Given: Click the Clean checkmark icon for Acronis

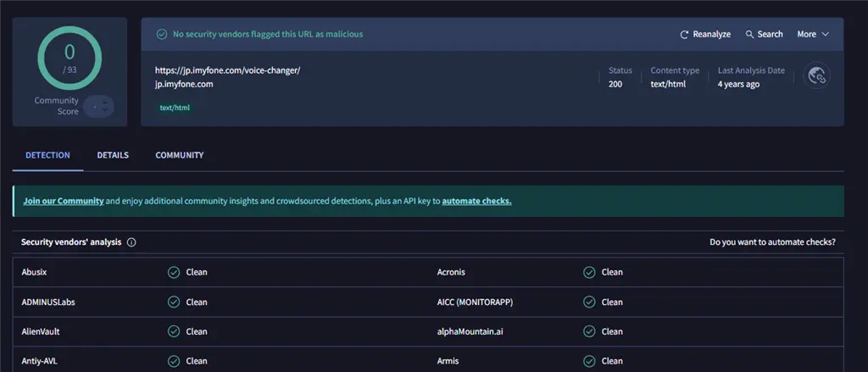Looking at the screenshot, I should (589, 272).
